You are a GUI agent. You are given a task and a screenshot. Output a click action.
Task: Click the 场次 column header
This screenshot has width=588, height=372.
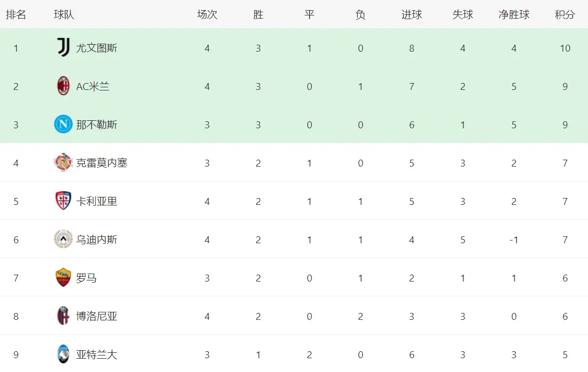coord(207,15)
